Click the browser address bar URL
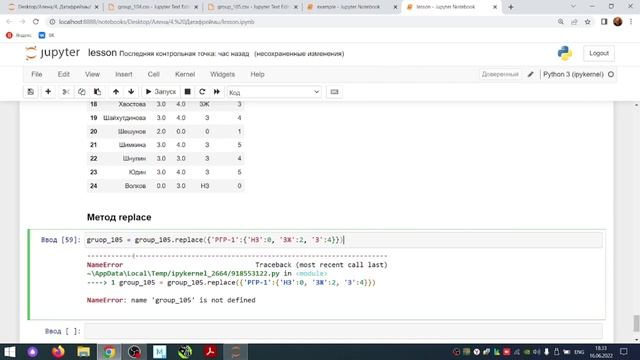Viewport: 640px width, 360px height. [x=156, y=22]
